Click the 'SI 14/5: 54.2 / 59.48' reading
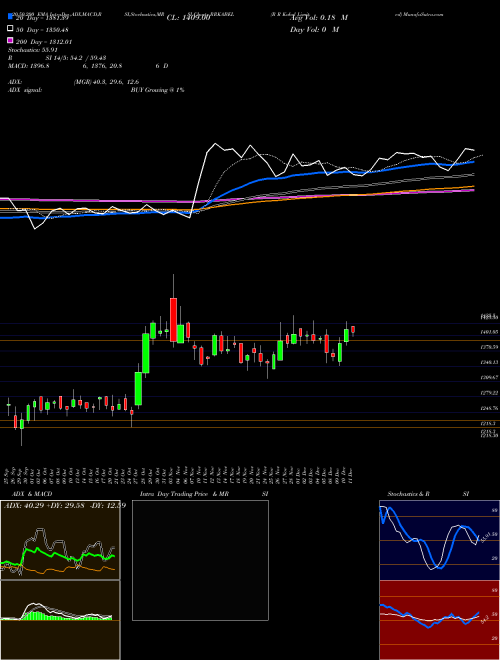Screen dimensions: 500x660 pyautogui.click(x=76, y=58)
